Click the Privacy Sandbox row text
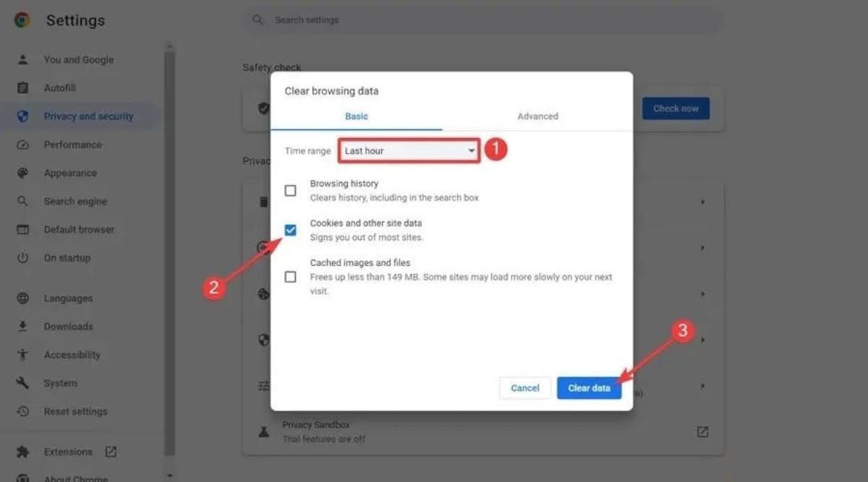This screenshot has width=868, height=482. coord(316,425)
